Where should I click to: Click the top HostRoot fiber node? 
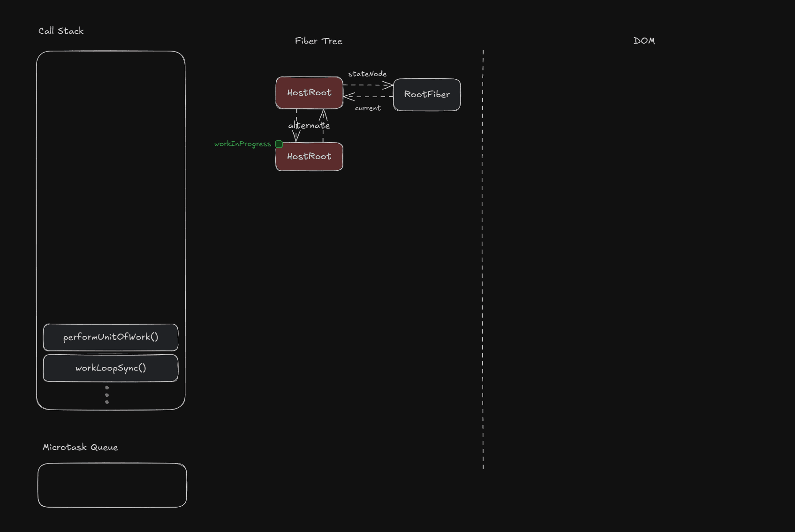tap(309, 93)
